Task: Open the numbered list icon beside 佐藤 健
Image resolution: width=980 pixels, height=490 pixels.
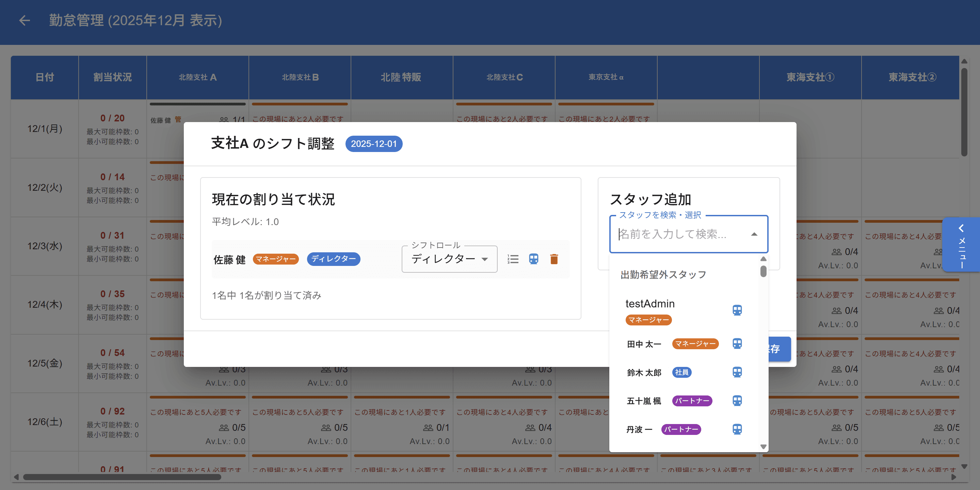Action: click(513, 259)
